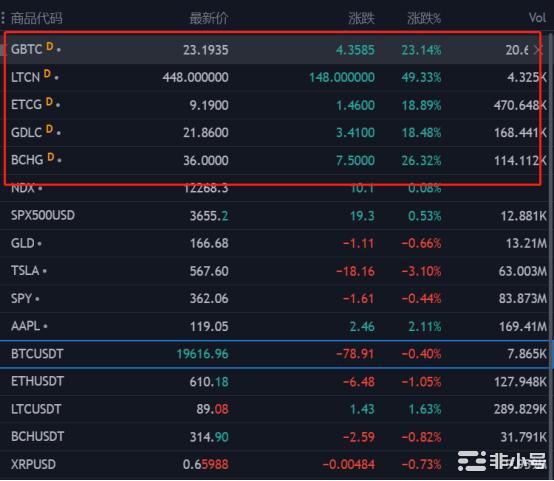Screen dimensions: 554x481
Task: Click SPY volume 83.873M
Action: click(x=523, y=299)
